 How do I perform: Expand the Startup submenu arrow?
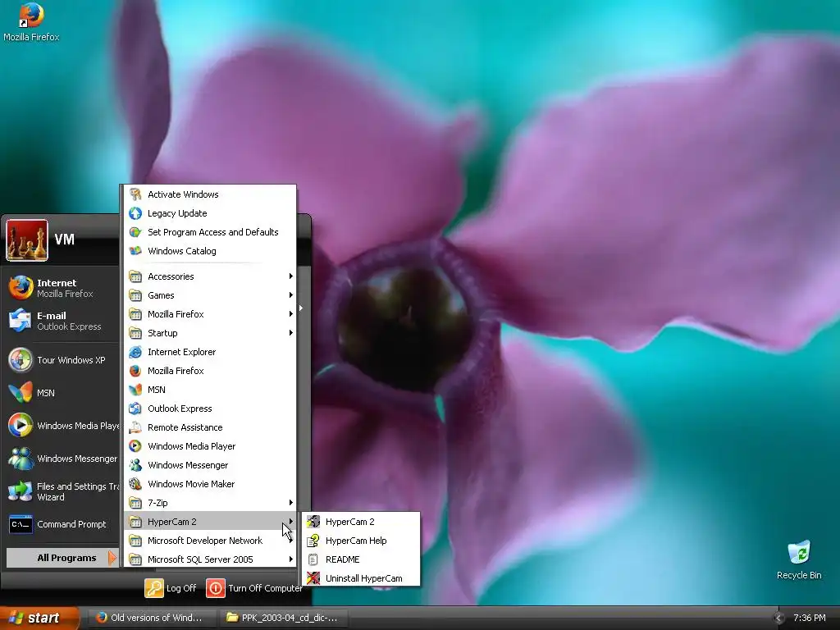tap(291, 333)
